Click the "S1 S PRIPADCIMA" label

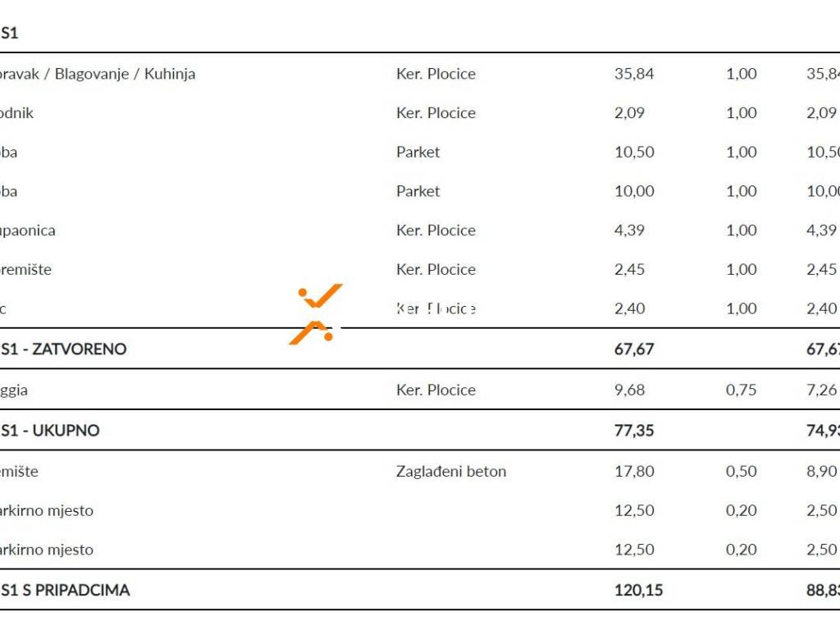click(66, 590)
